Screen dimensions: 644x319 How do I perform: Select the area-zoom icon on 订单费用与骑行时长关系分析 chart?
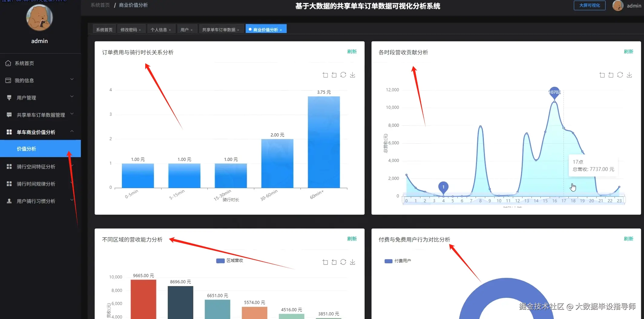[325, 75]
